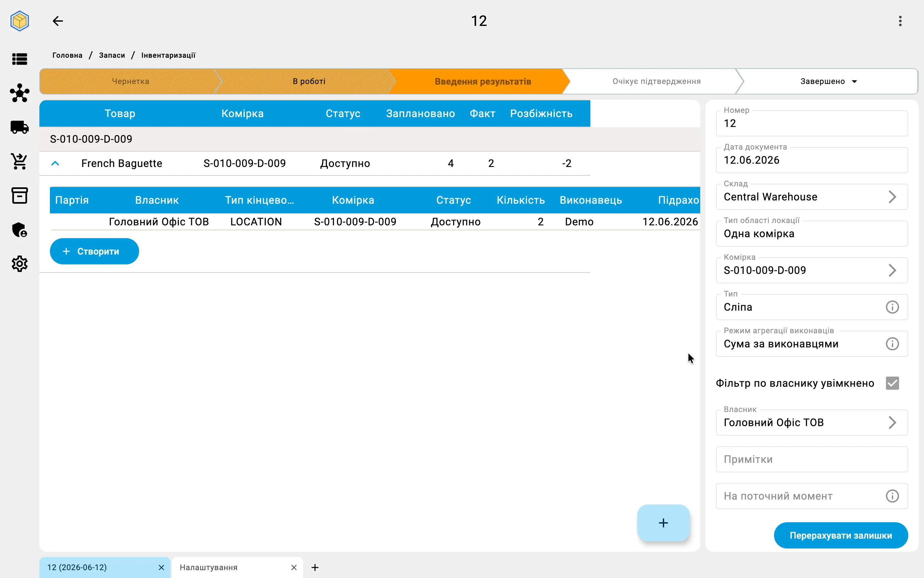Viewport: 924px width, 578px height.
Task: Close the Налаштування tab
Action: pos(294,567)
